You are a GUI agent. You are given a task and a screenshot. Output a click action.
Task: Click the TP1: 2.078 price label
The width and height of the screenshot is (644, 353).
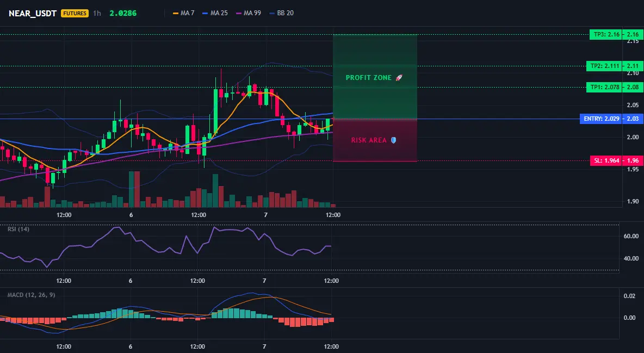(x=604, y=87)
